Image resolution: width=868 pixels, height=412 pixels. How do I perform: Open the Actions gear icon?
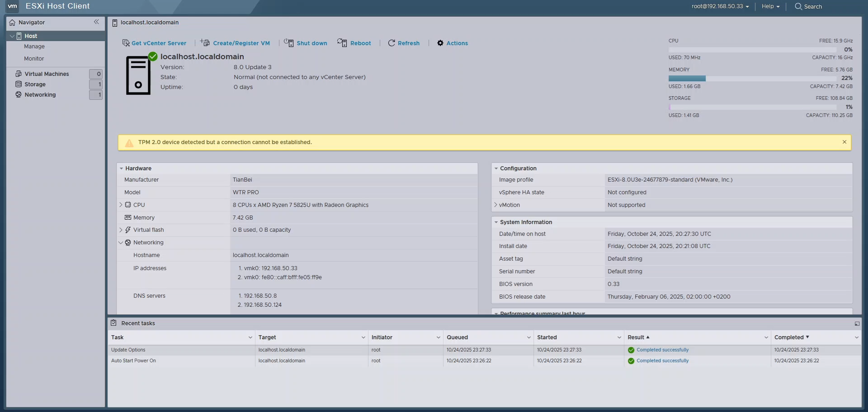440,43
